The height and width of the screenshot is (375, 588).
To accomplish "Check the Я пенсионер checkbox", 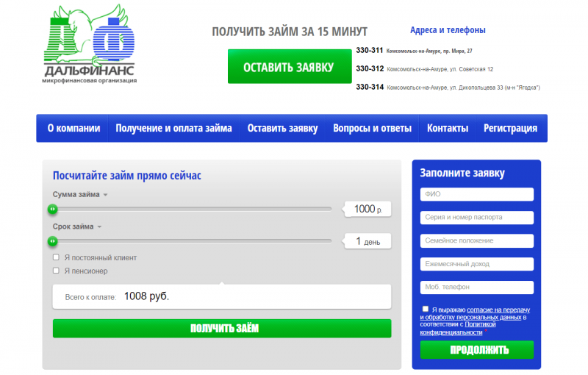I will click(56, 271).
